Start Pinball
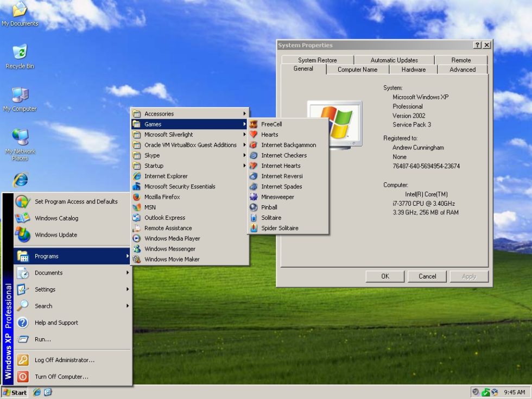The height and width of the screenshot is (399, 532). point(268,207)
